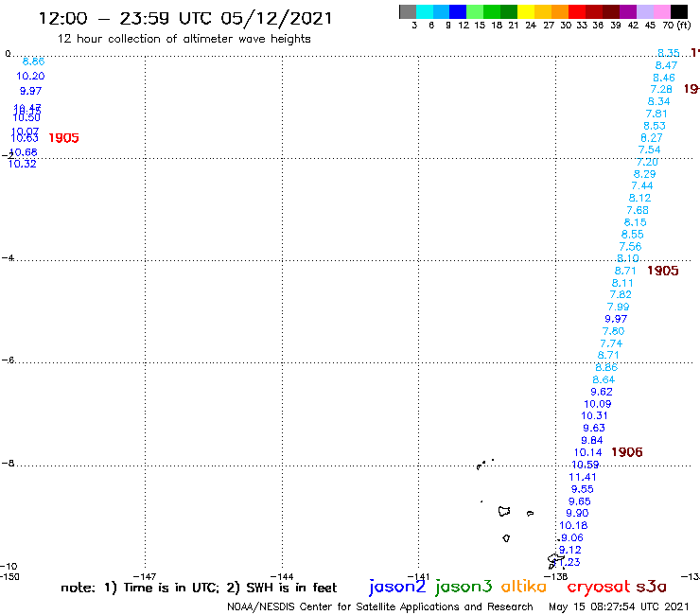Screen dimensions: 700x615
Task: Click the wave height value '8.35'
Action: (x=668, y=53)
